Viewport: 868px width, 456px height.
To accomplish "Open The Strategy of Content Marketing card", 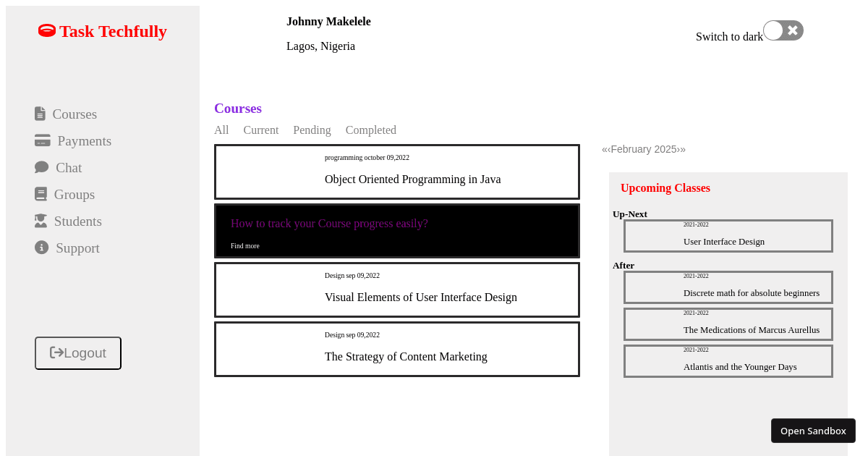I will [x=406, y=356].
